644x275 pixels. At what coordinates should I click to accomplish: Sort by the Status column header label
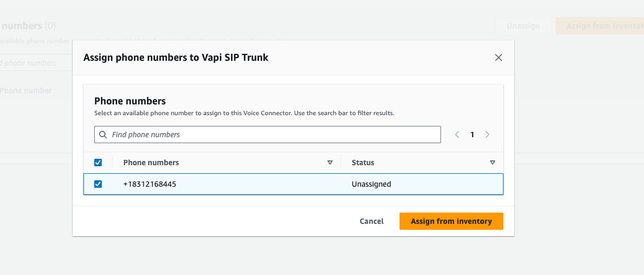pos(363,163)
